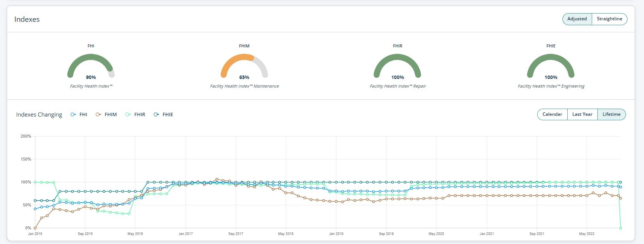Select the Calendar time range
This screenshot has height=244, width=644.
click(x=552, y=114)
